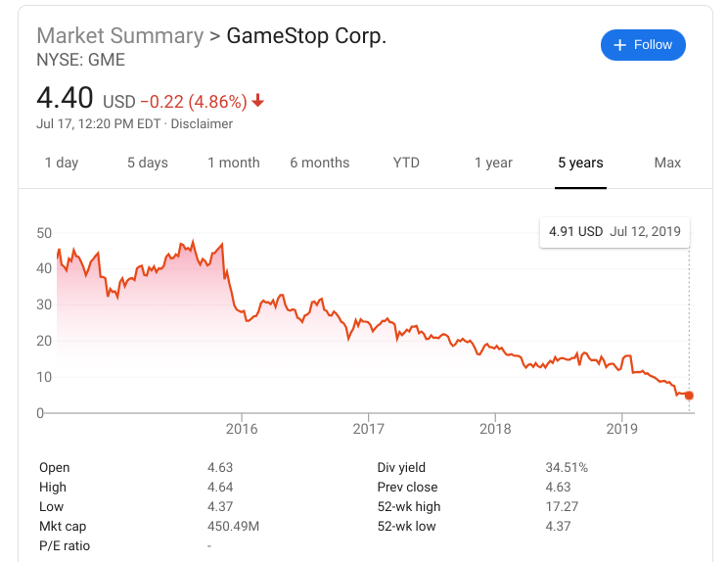Viewport: 728px width, 562px height.
Task: Switch to the 1 year tab
Action: tap(493, 163)
